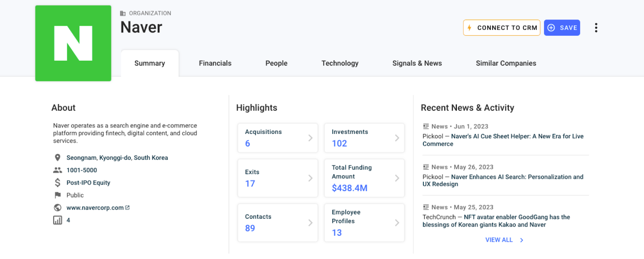Expand the Investments card chevron

[397, 138]
